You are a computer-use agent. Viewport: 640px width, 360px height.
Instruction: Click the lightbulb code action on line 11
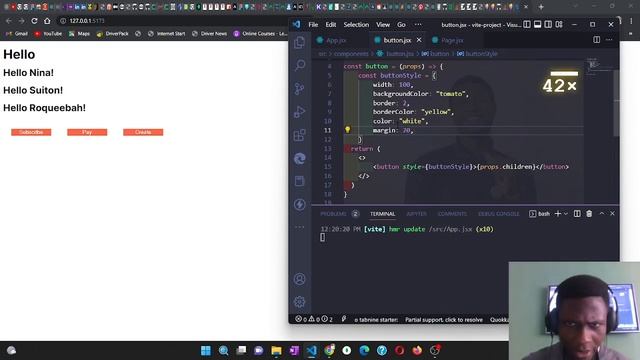347,130
